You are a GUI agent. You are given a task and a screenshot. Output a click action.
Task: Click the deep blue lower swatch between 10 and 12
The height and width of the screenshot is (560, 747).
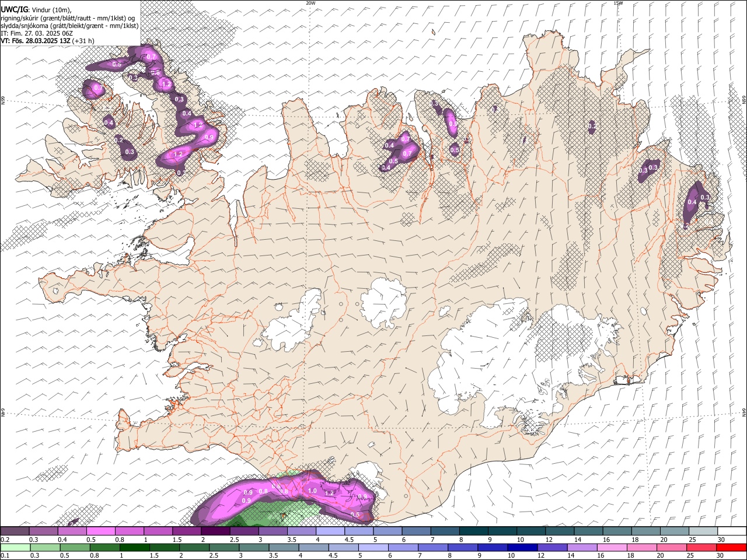(x=522, y=548)
